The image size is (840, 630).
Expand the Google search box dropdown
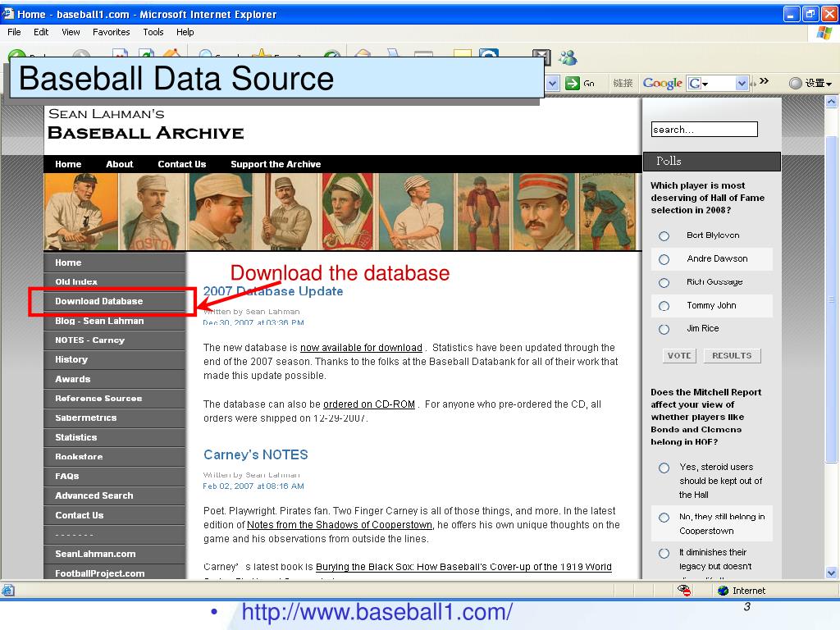tap(742, 83)
